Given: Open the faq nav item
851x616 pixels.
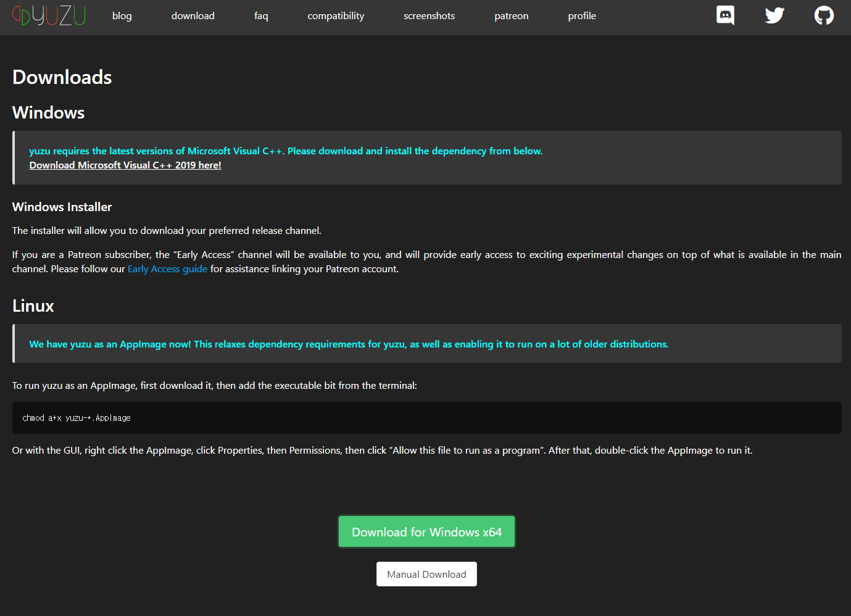Looking at the screenshot, I should [261, 16].
